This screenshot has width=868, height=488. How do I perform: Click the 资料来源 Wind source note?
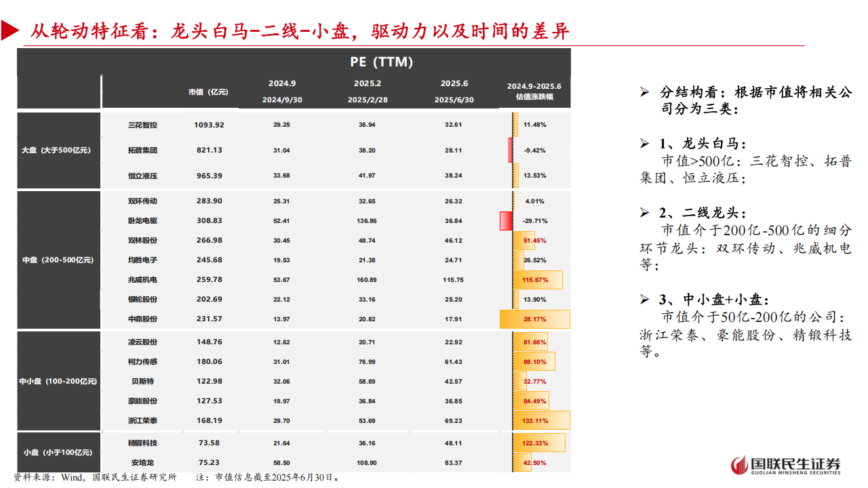(x=95, y=477)
